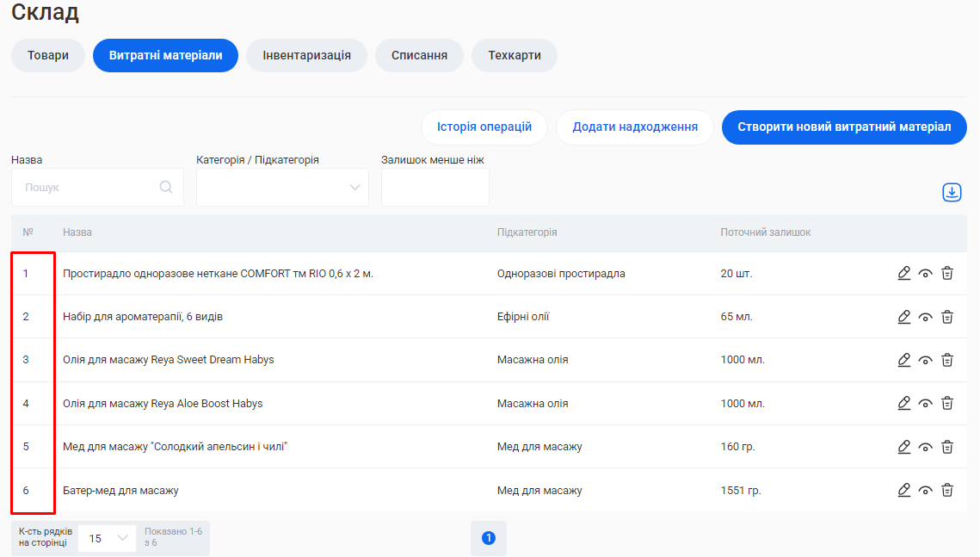Edit the Простирадло одноразове нетканe row with pencil icon
The width and height of the screenshot is (980, 557).
903,274
